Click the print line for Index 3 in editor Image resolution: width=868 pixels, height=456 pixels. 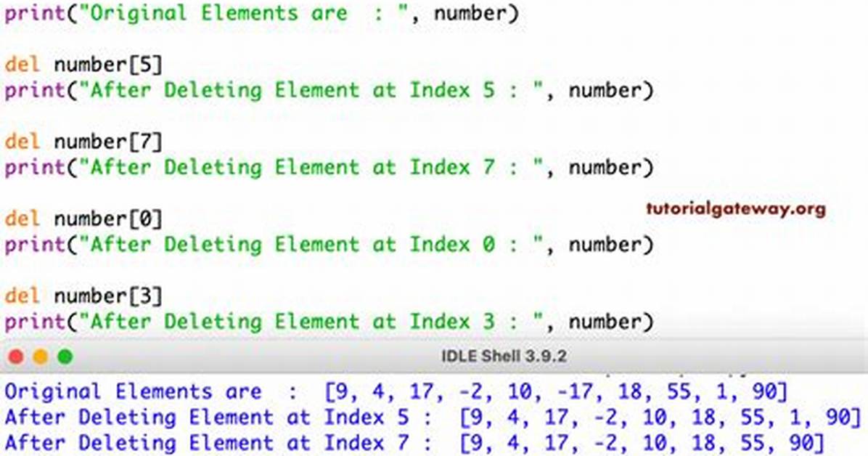(x=329, y=322)
